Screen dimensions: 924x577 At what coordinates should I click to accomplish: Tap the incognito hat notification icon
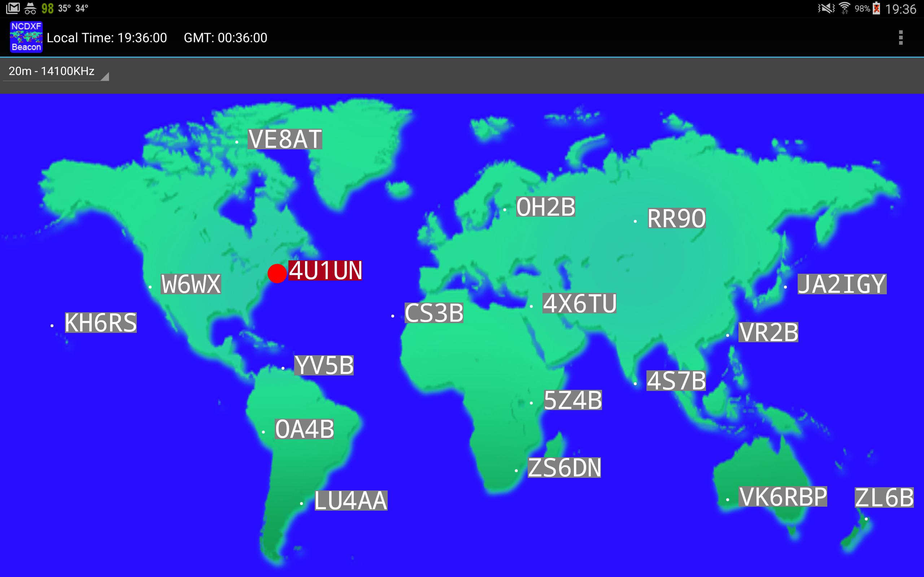point(30,8)
